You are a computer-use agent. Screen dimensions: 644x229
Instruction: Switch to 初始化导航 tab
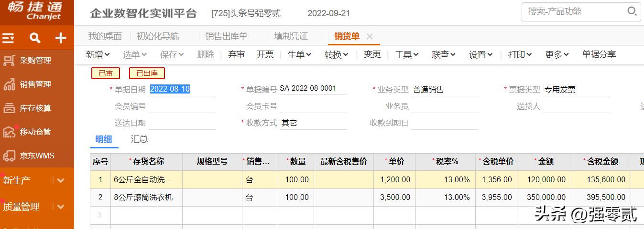(158, 36)
